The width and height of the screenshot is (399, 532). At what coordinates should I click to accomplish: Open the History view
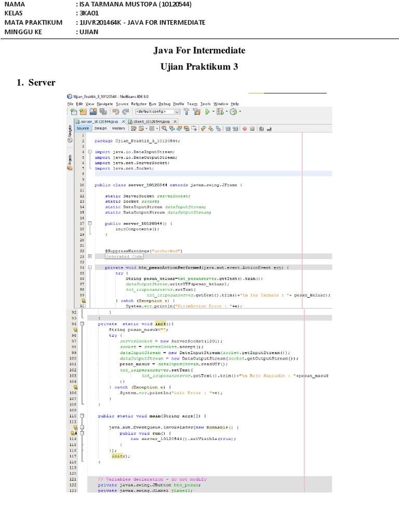pos(118,128)
